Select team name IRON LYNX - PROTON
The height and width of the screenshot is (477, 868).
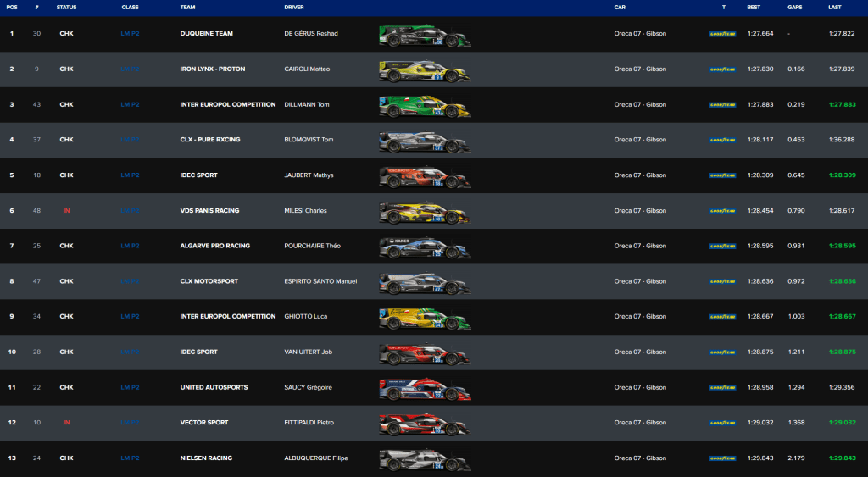213,69
